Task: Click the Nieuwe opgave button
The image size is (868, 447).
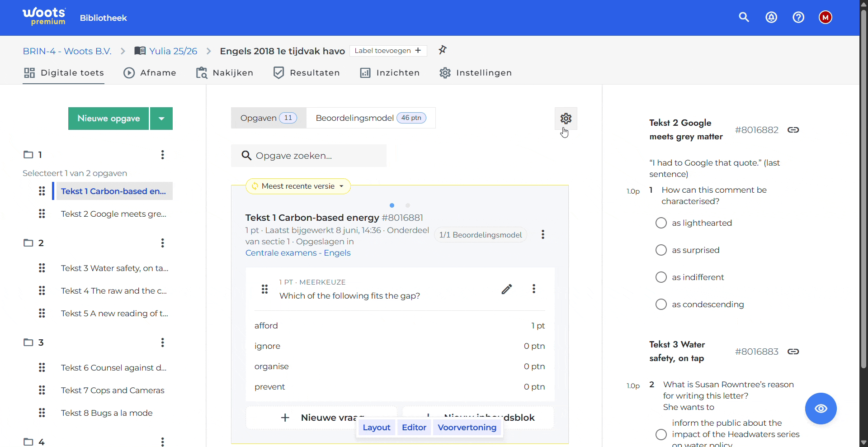Action: coord(108,119)
